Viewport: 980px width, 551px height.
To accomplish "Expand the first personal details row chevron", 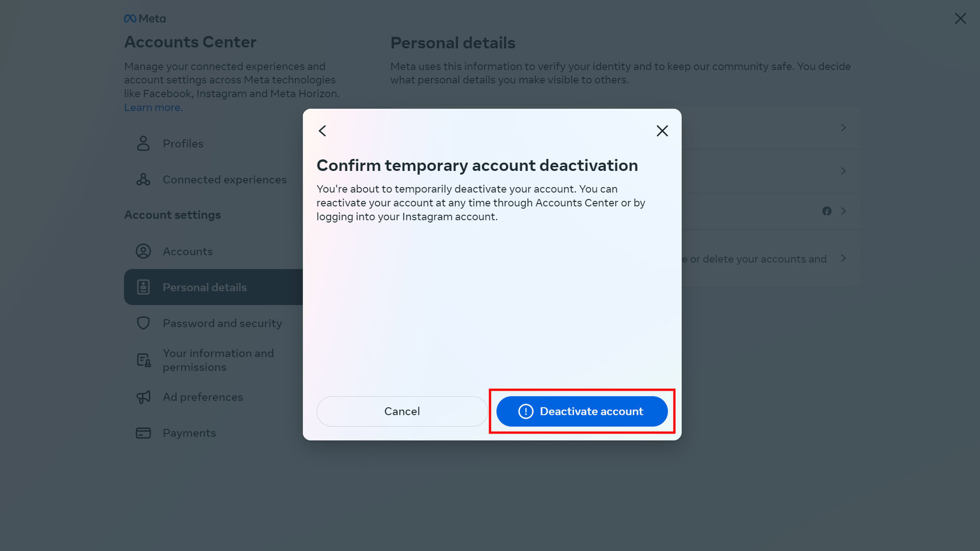I will click(x=843, y=128).
